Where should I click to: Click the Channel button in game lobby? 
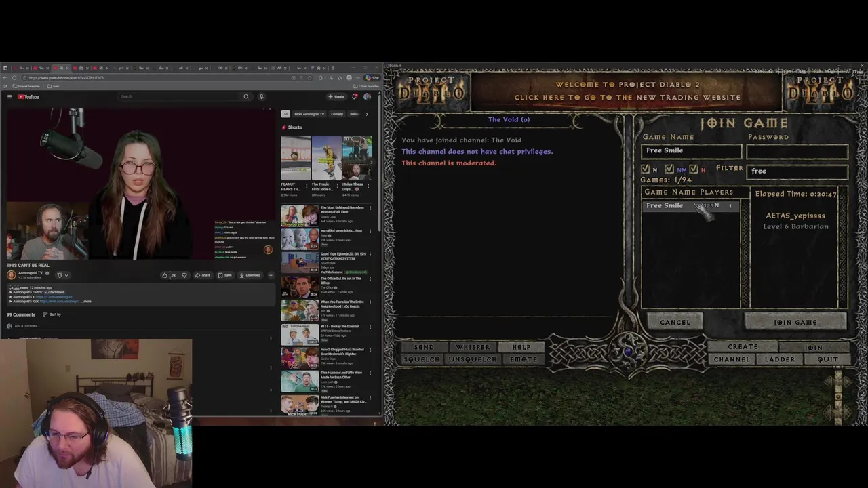pos(732,359)
